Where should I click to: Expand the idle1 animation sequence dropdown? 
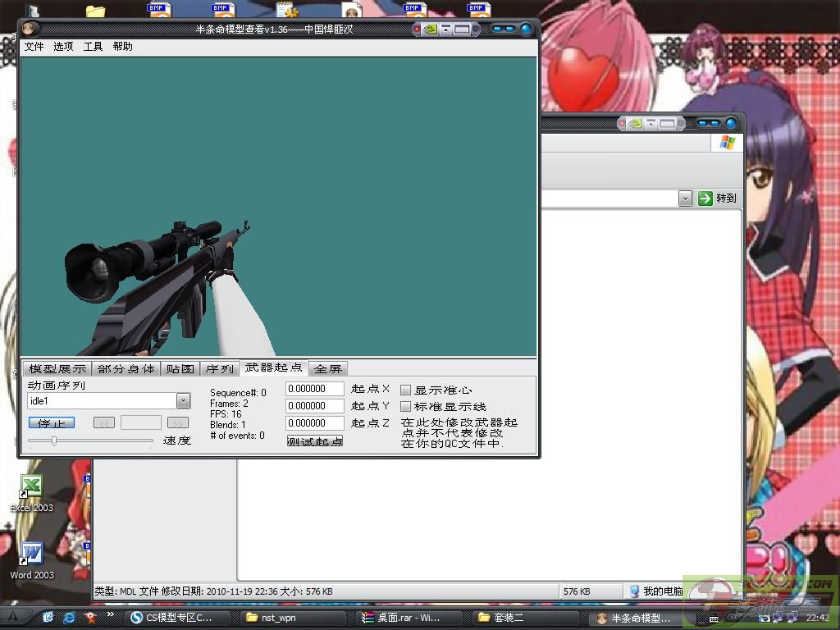pos(184,401)
